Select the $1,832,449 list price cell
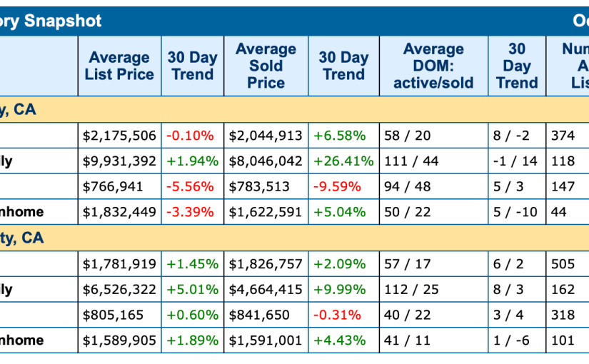This screenshot has height=364, width=589. pyautogui.click(x=119, y=212)
